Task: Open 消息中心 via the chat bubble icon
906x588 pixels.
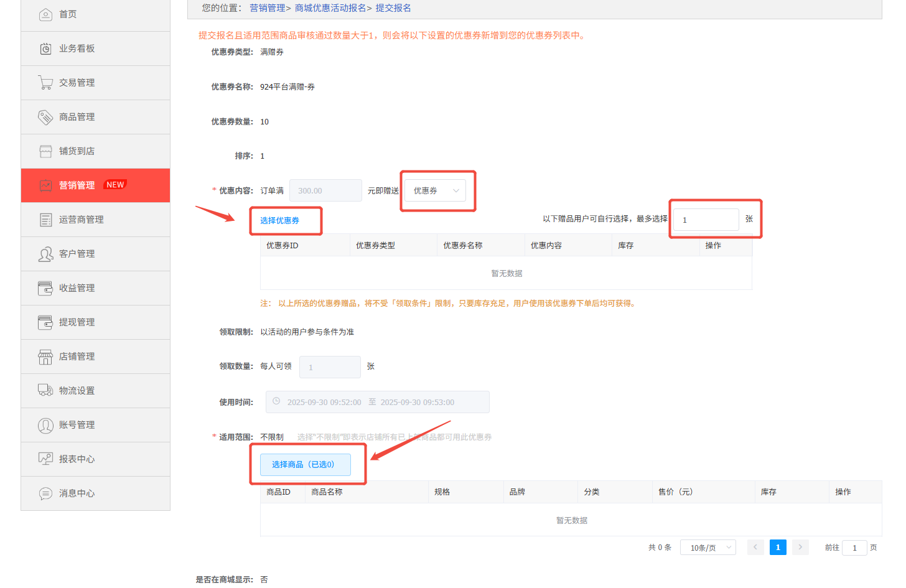Action: click(x=45, y=493)
